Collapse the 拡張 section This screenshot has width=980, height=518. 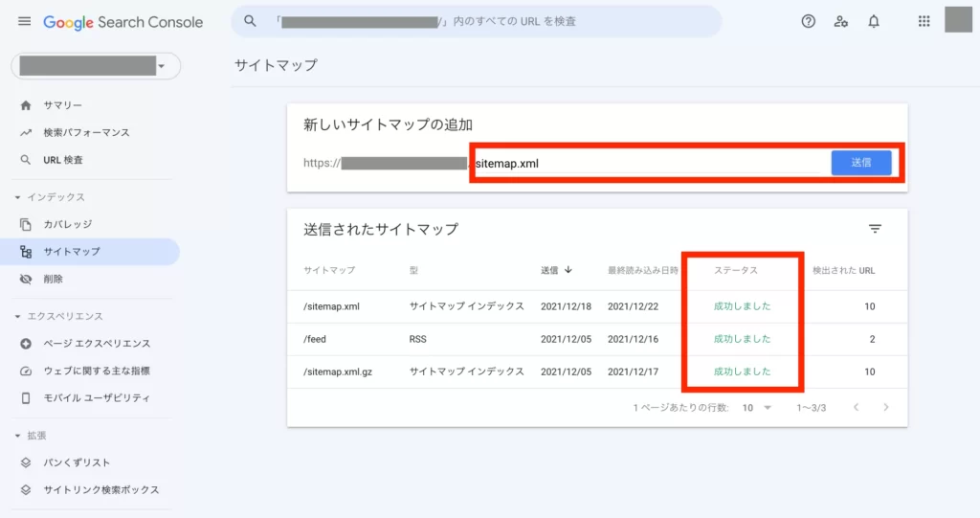pyautogui.click(x=18, y=436)
